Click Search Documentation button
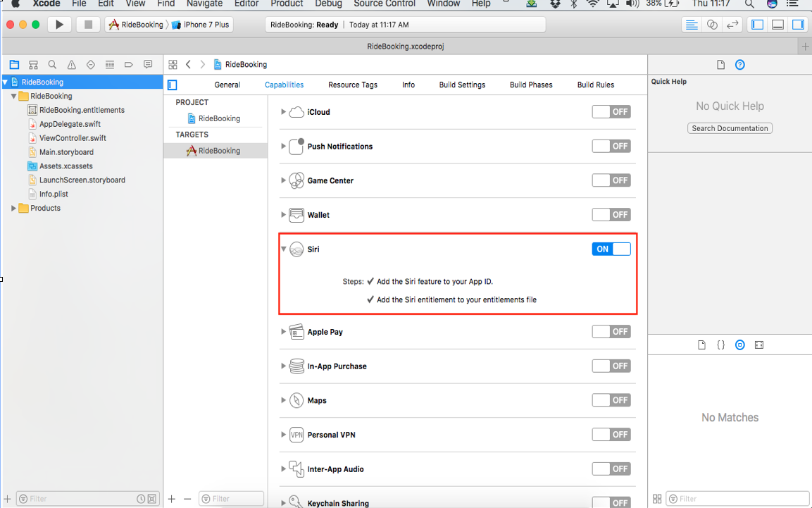The width and height of the screenshot is (812, 508). pos(730,128)
